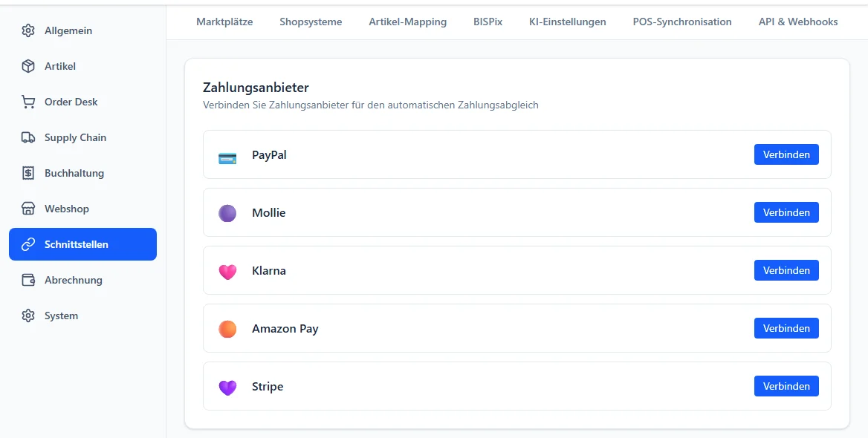The height and width of the screenshot is (438, 868).
Task: Click the Supply Chain truck icon
Action: (27, 137)
